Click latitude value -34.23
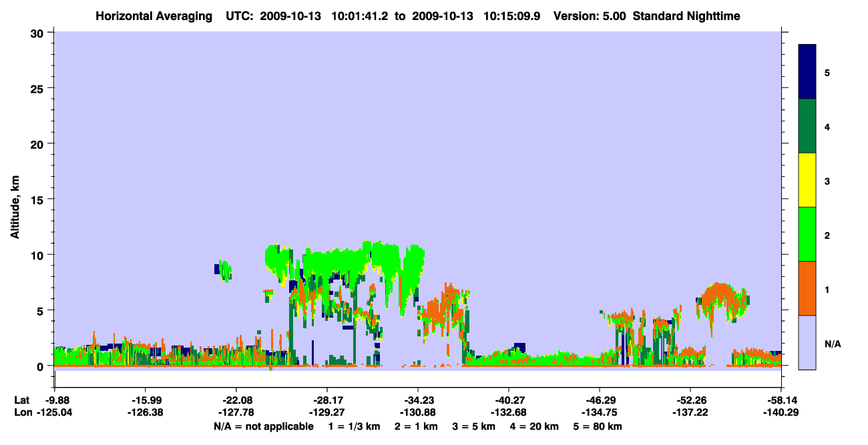Image resolution: width=868 pixels, height=445 pixels. click(x=417, y=400)
